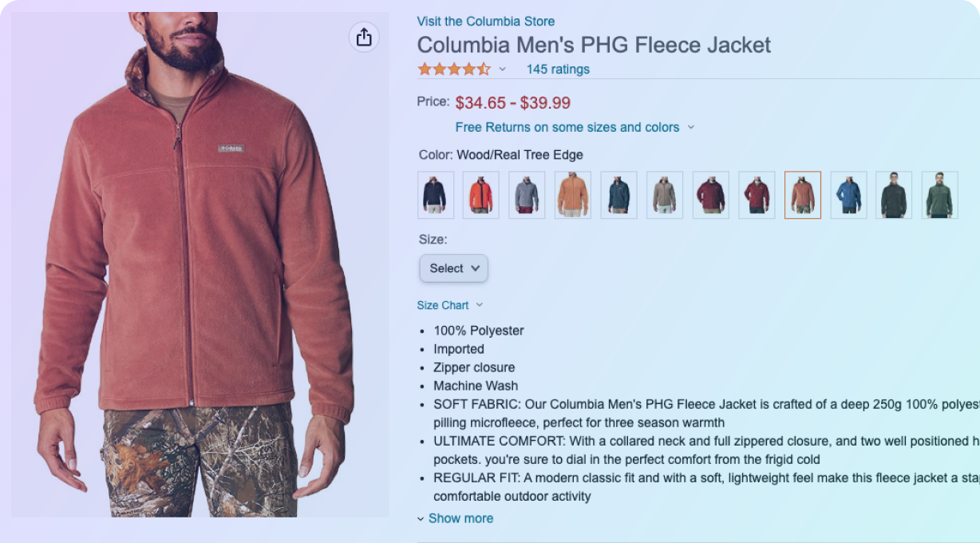Click the main product jacket image

200,264
